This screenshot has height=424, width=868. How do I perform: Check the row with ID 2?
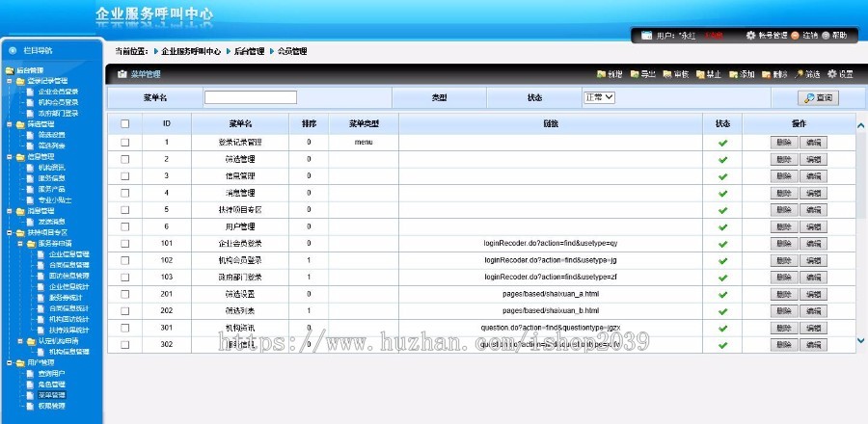tap(125, 159)
